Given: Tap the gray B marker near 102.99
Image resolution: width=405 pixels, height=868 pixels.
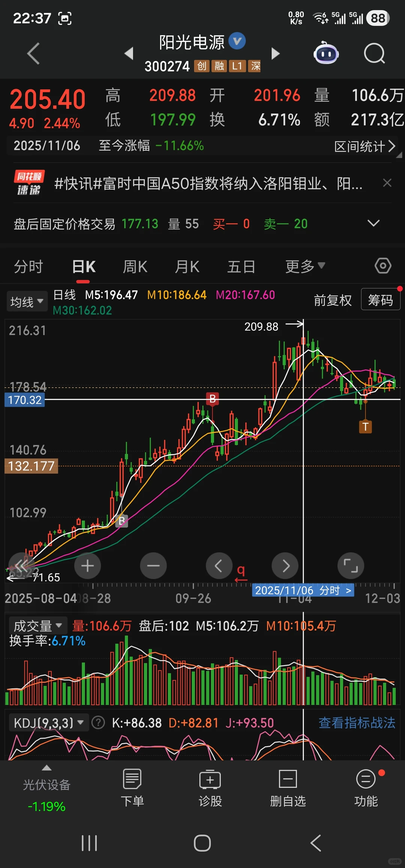Looking at the screenshot, I should [121, 521].
